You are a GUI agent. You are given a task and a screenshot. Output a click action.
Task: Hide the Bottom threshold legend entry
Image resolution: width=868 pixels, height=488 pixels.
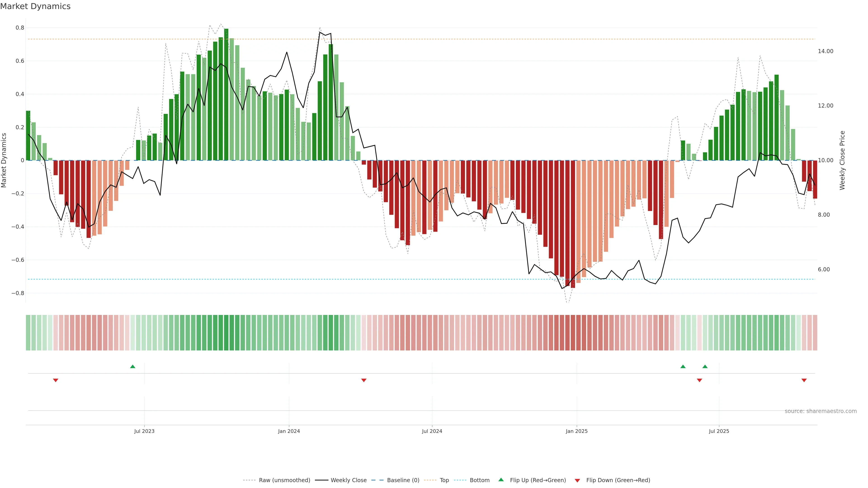[x=479, y=480]
